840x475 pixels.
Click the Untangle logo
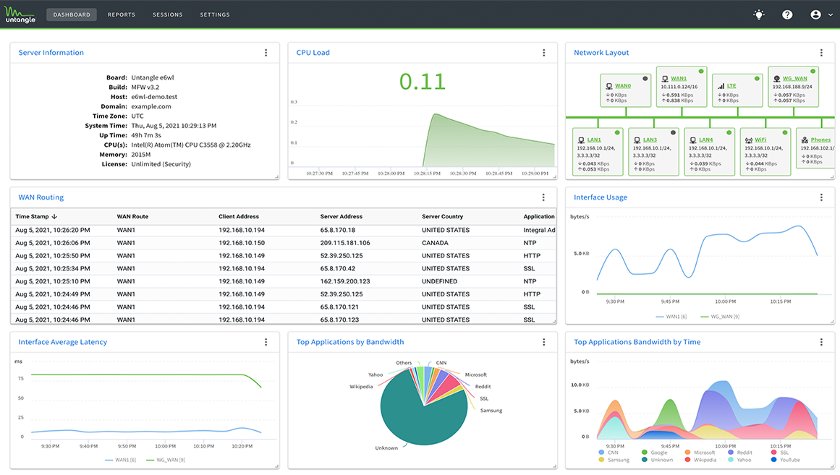coord(20,14)
